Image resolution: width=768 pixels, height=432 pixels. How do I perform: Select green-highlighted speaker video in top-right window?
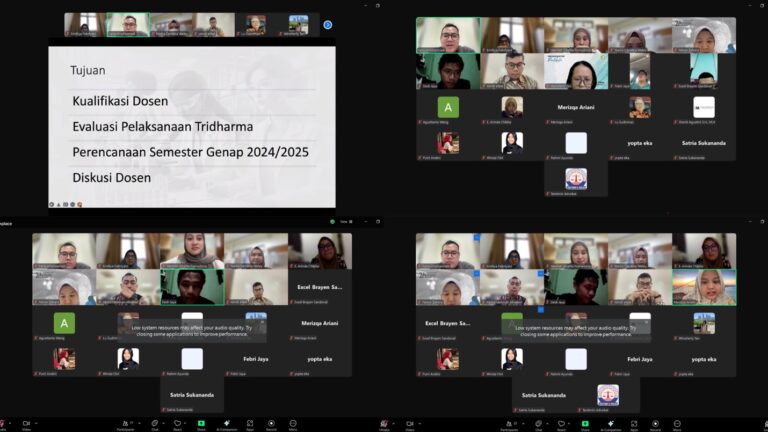448,35
